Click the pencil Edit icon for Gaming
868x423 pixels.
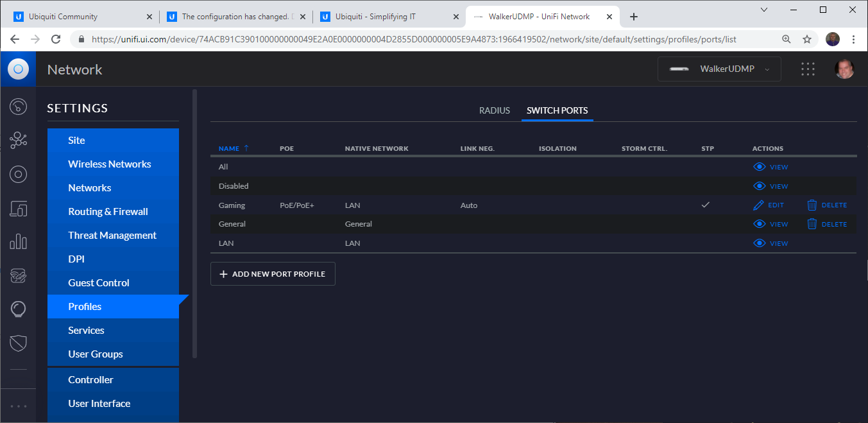(759, 205)
